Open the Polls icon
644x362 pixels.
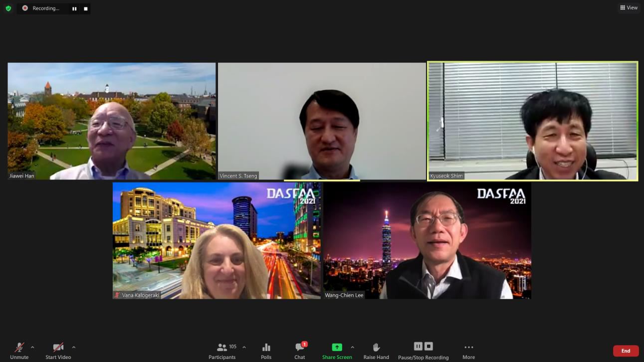pos(266,351)
